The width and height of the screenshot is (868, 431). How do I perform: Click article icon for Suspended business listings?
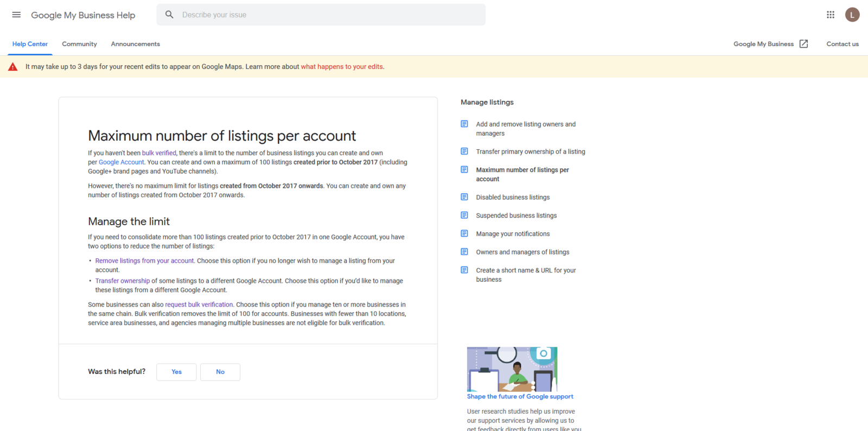[464, 215]
